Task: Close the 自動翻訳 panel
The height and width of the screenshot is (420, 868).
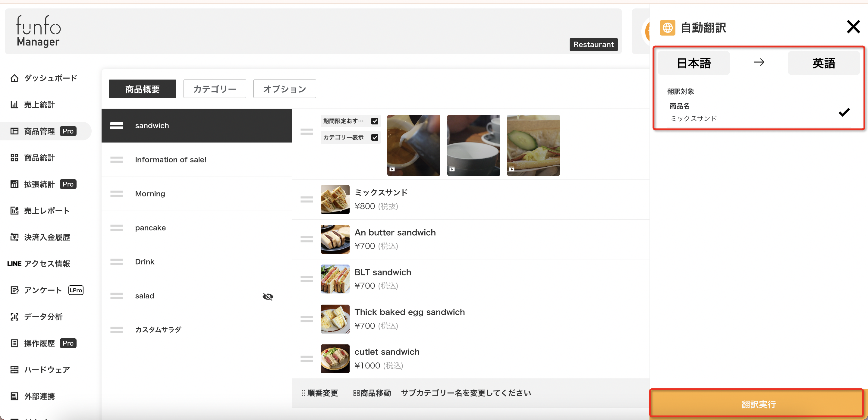Action: 853,27
